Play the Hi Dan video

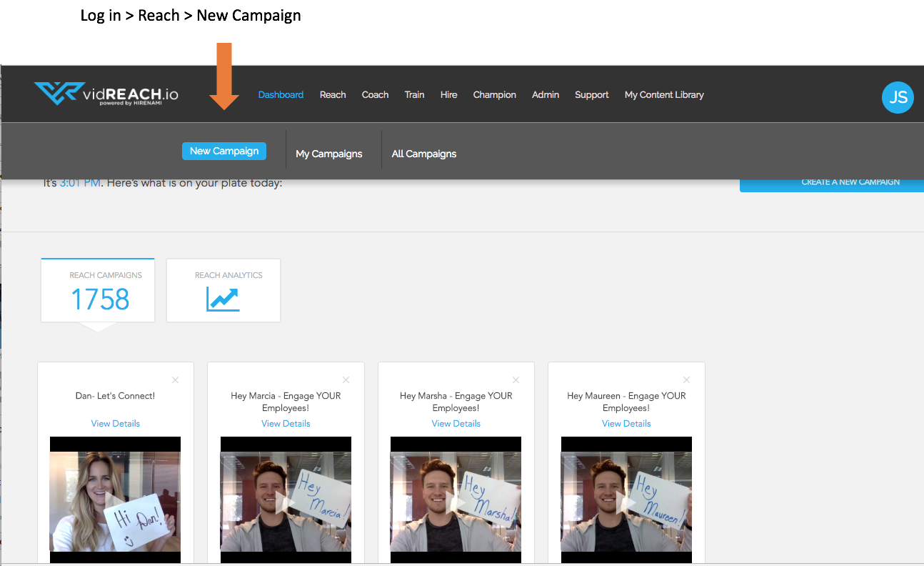(115, 502)
